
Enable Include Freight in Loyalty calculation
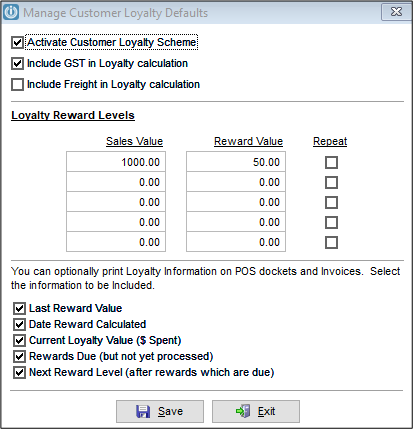tap(17, 85)
